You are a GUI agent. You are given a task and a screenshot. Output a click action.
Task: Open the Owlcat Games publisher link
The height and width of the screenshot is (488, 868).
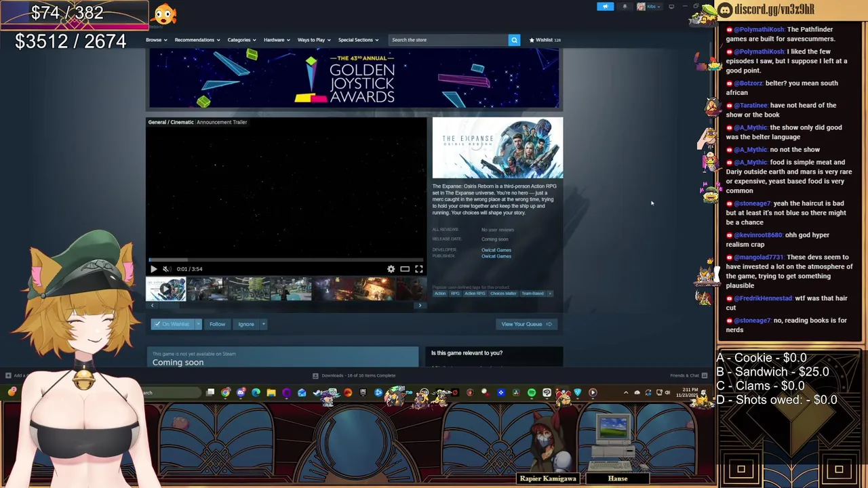(496, 256)
